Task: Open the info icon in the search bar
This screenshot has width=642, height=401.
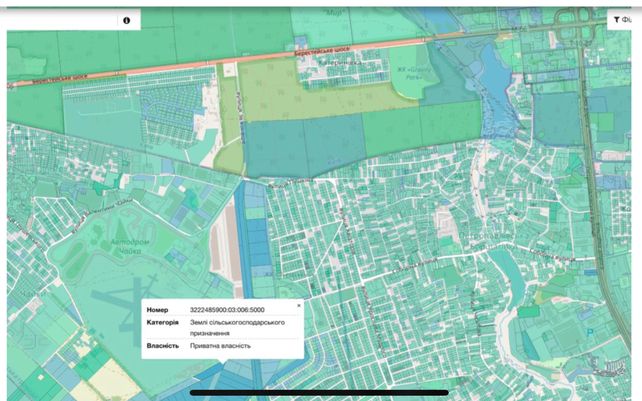Action: (x=127, y=20)
